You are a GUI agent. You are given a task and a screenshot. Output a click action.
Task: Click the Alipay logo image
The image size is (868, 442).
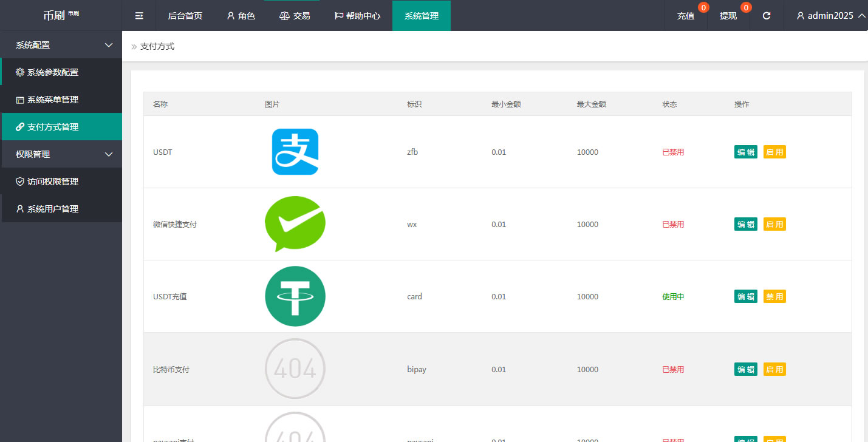coord(295,152)
